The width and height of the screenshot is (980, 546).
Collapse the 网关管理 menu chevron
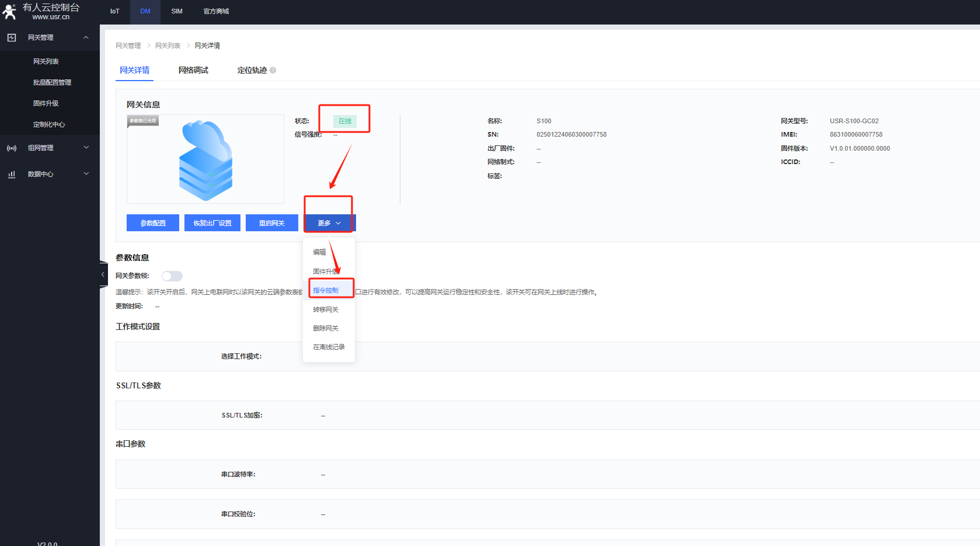coord(86,37)
